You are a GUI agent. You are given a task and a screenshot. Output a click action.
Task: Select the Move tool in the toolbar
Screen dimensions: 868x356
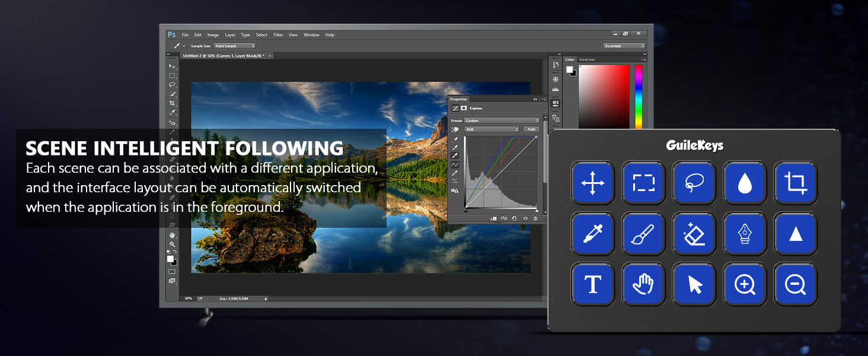point(172,66)
